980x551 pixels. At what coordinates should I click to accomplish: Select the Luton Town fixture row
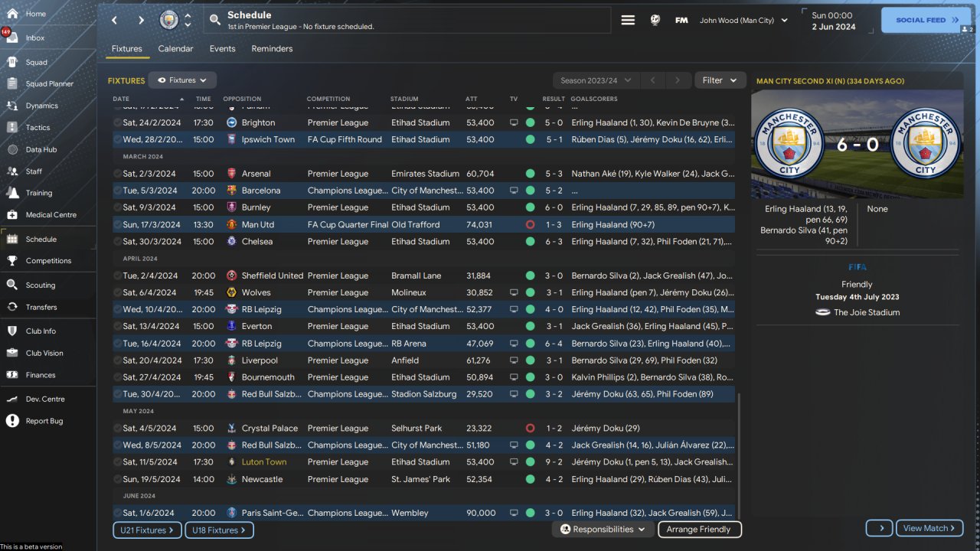click(423, 462)
